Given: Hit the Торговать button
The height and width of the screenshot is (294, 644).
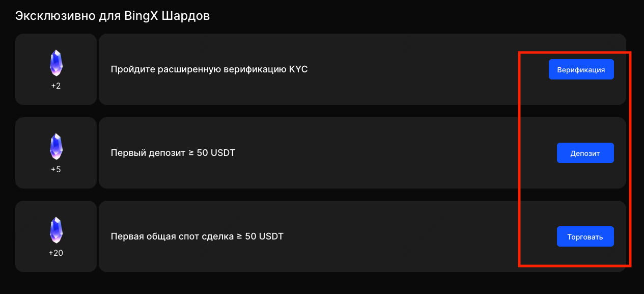Looking at the screenshot, I should click(585, 236).
